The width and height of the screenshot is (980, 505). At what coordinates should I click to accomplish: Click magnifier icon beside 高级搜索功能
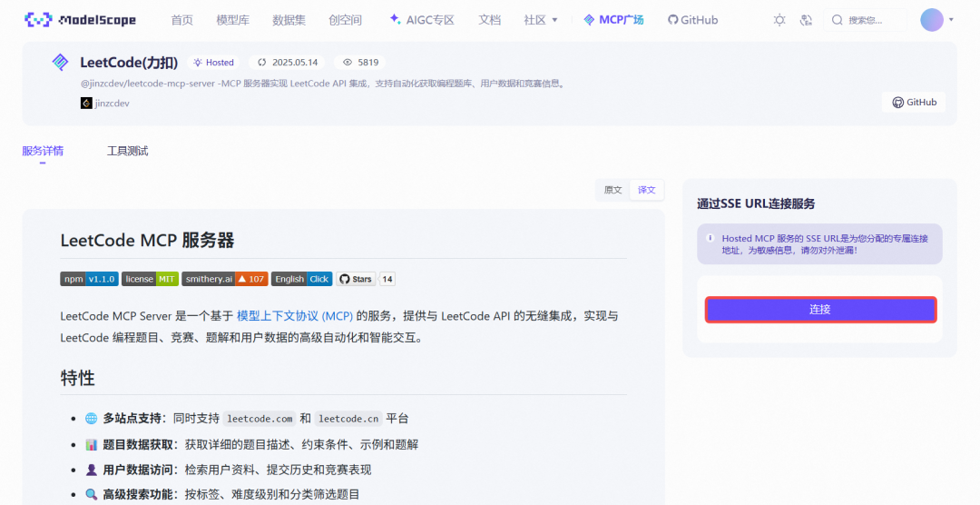click(x=92, y=494)
